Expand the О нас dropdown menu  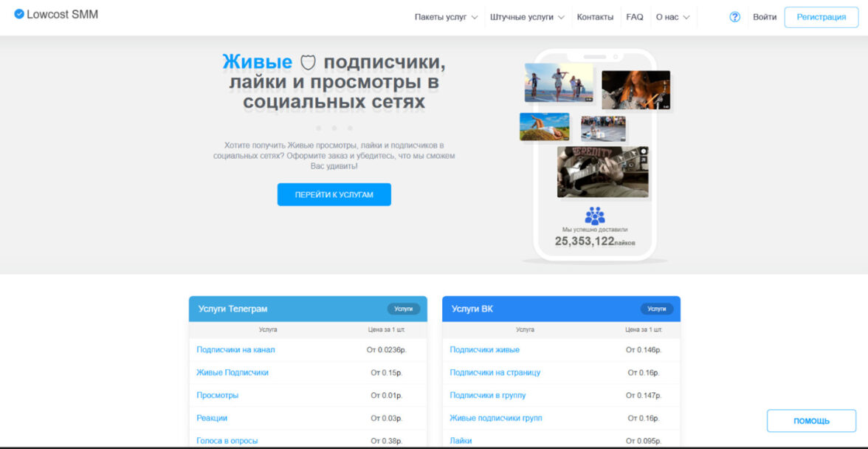pos(672,17)
